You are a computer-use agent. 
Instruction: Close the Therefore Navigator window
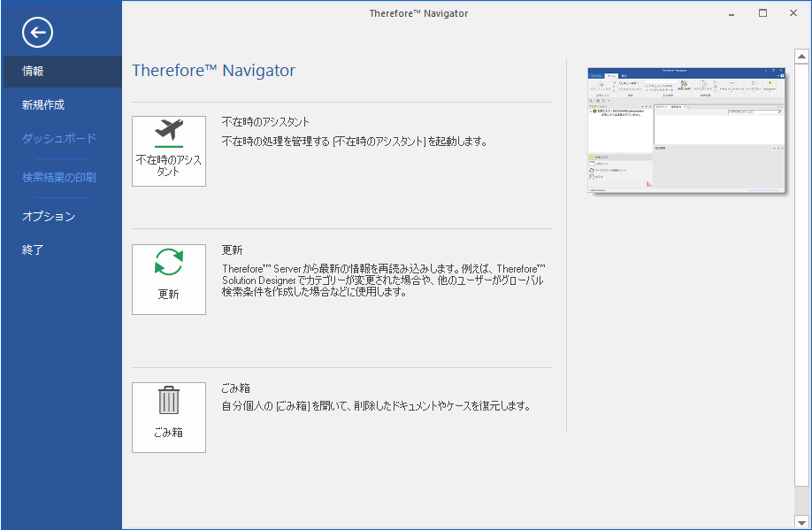(x=793, y=13)
